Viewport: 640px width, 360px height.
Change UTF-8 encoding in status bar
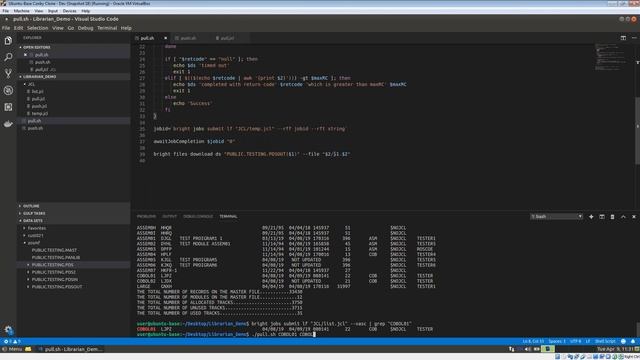[x=576, y=341]
